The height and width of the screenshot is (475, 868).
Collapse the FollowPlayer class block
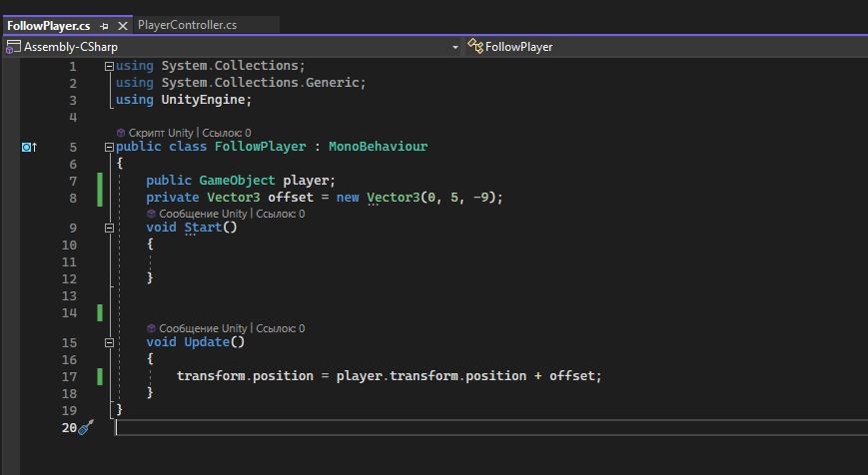[109, 147]
